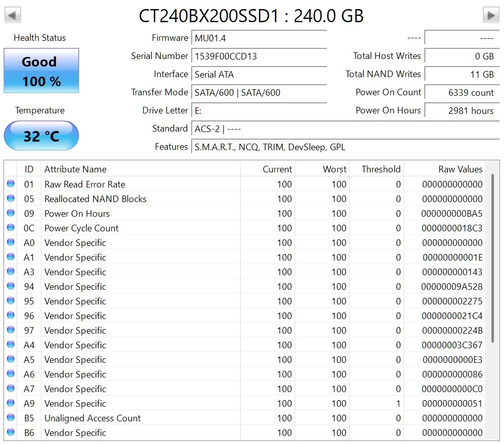Click the Attribute Name column header
The width and height of the screenshot is (504, 444).
pyautogui.click(x=76, y=169)
